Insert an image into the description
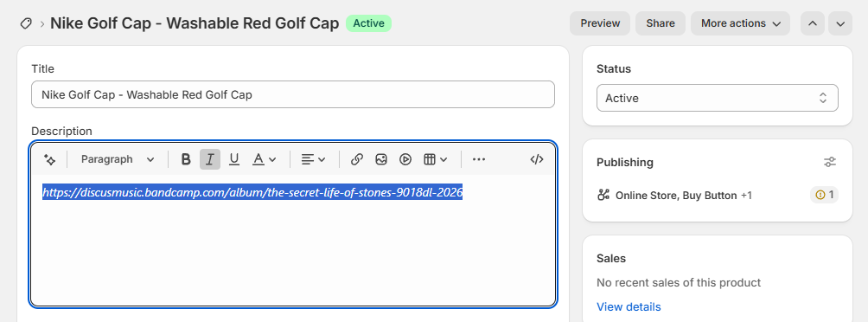 point(381,159)
